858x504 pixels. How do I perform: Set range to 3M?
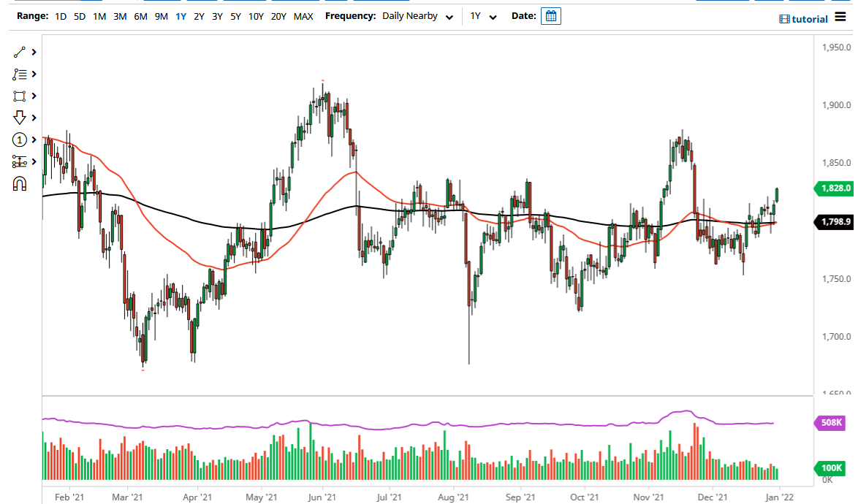coord(120,16)
